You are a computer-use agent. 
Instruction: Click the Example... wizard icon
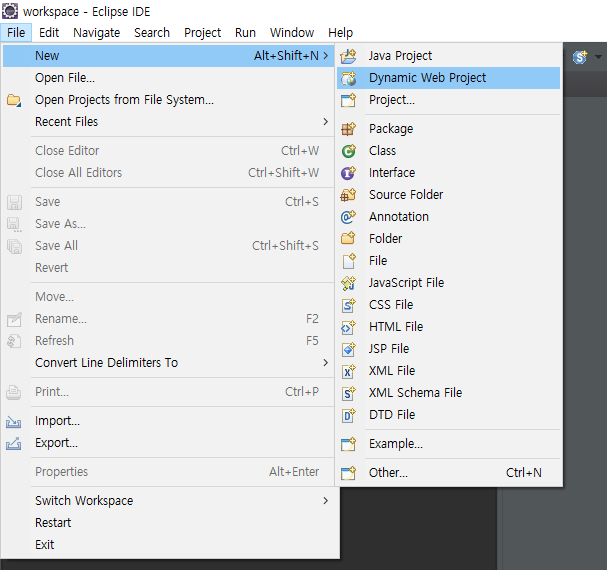click(348, 444)
